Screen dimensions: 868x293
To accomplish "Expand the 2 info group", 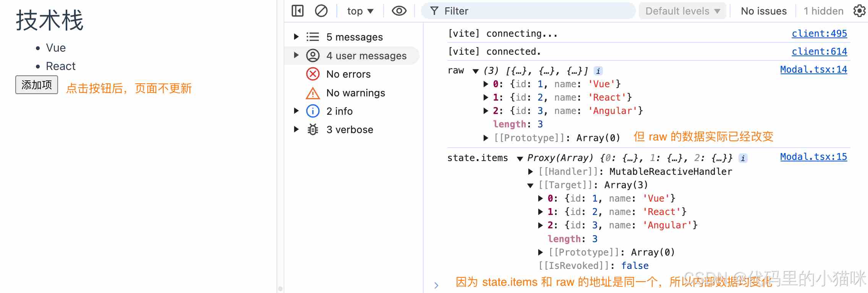I will (296, 111).
